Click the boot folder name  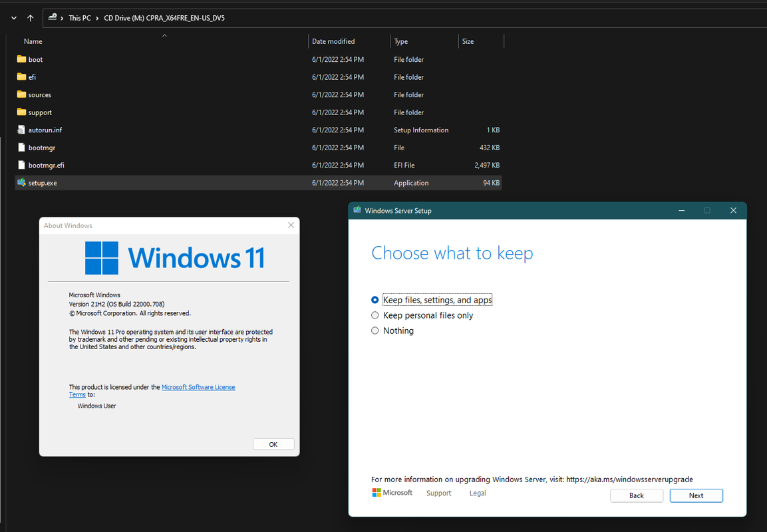[x=35, y=60]
